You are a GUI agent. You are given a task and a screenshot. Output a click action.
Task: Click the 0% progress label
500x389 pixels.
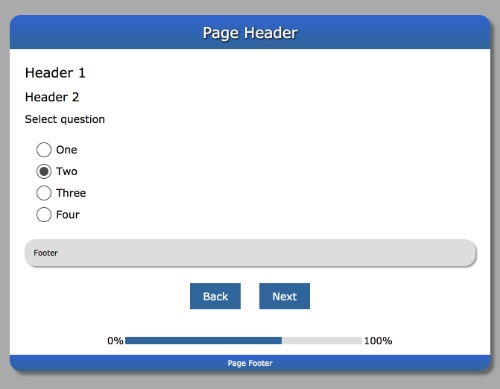point(115,341)
